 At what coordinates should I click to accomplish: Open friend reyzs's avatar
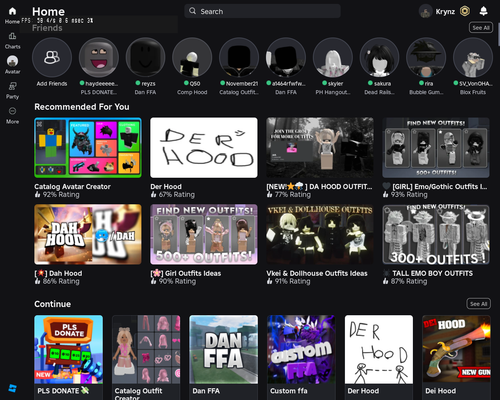145,57
